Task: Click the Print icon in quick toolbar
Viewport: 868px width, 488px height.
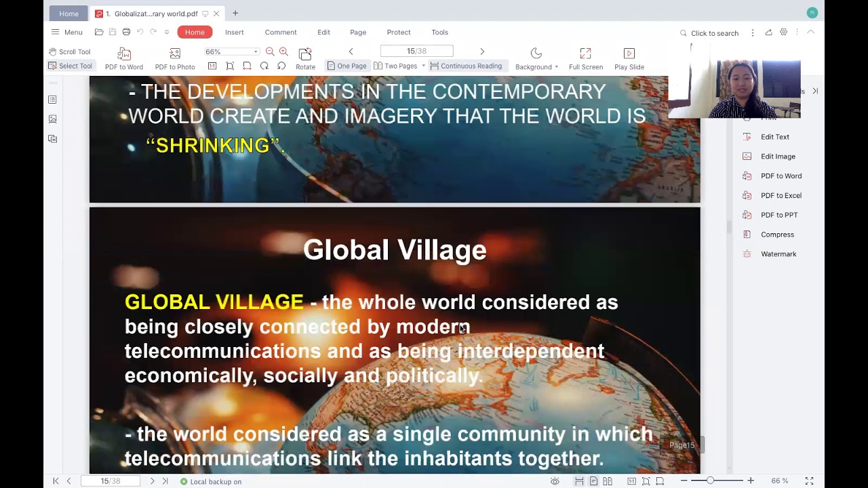Action: click(x=126, y=32)
